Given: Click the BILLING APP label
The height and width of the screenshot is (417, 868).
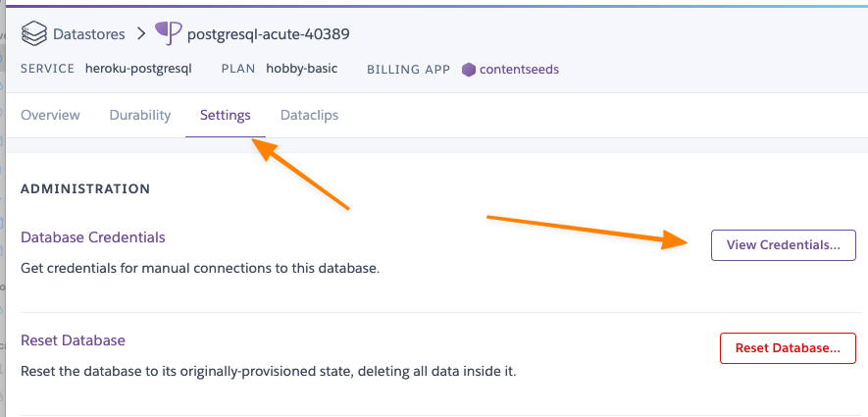Looking at the screenshot, I should tap(408, 70).
